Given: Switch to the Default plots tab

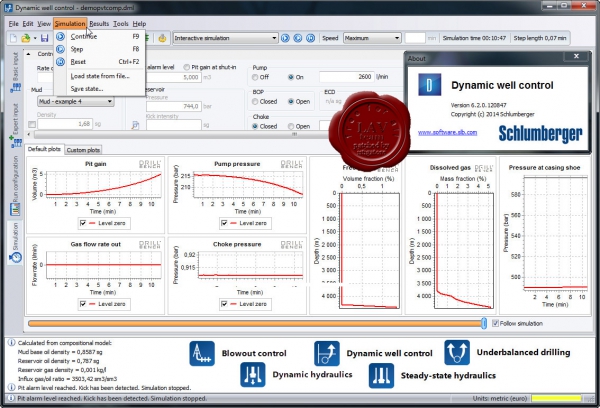Looking at the screenshot, I should click(x=44, y=149).
